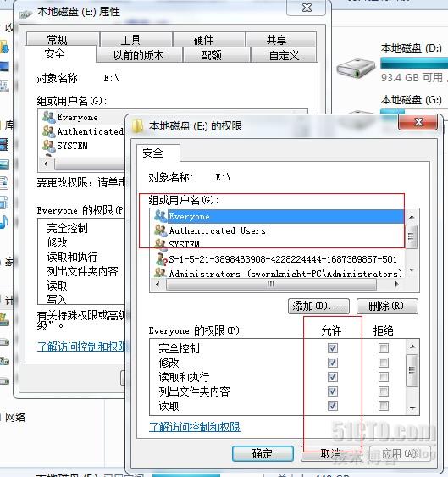Open 了解访问控制和权限 link in permissions dialog
Screen dimensions: 448x477
tap(195, 427)
